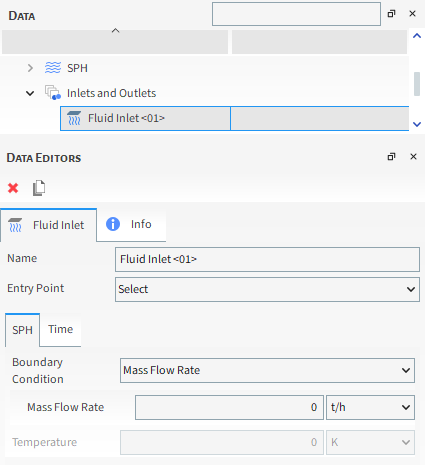Click the second column cell of Fluid Inlet <01>
Viewport: 425px width, 465px height.
pos(320,118)
